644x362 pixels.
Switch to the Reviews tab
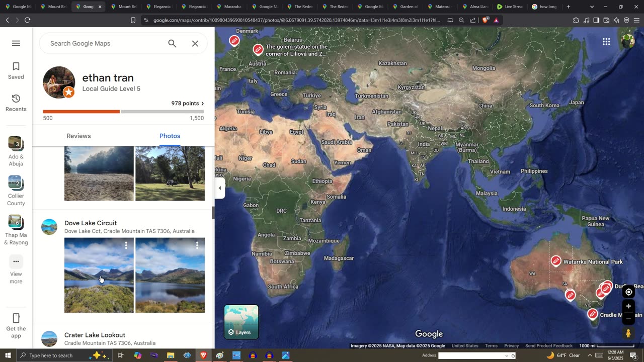78,136
